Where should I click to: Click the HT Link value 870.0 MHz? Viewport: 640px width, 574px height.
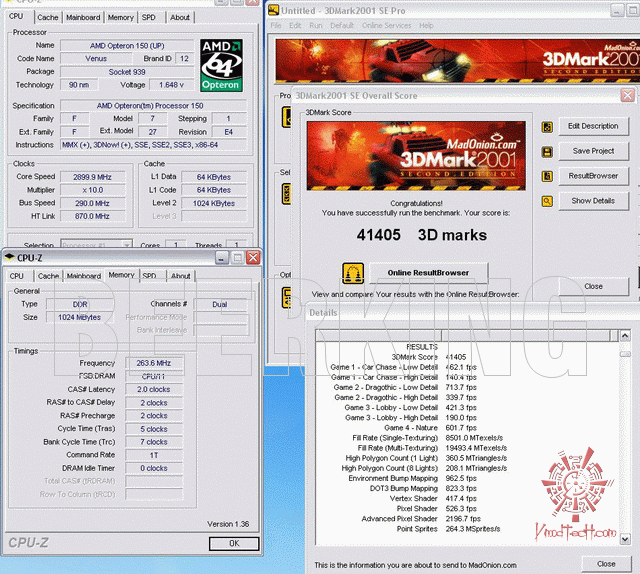[93, 216]
